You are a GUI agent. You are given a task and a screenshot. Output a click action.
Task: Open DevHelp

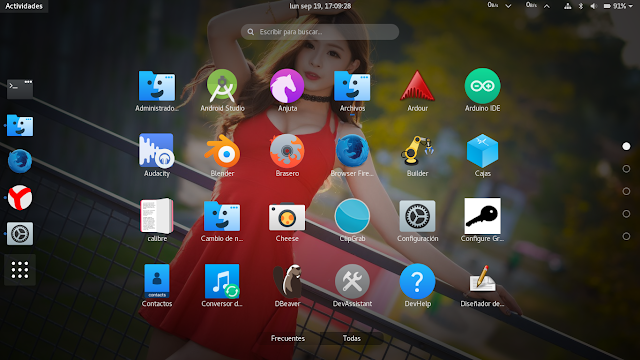(417, 286)
